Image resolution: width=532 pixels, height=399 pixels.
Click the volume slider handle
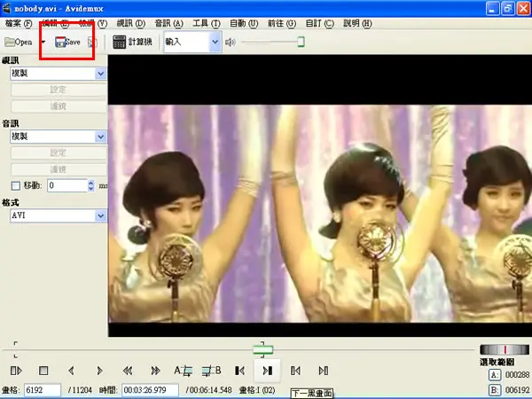point(301,42)
